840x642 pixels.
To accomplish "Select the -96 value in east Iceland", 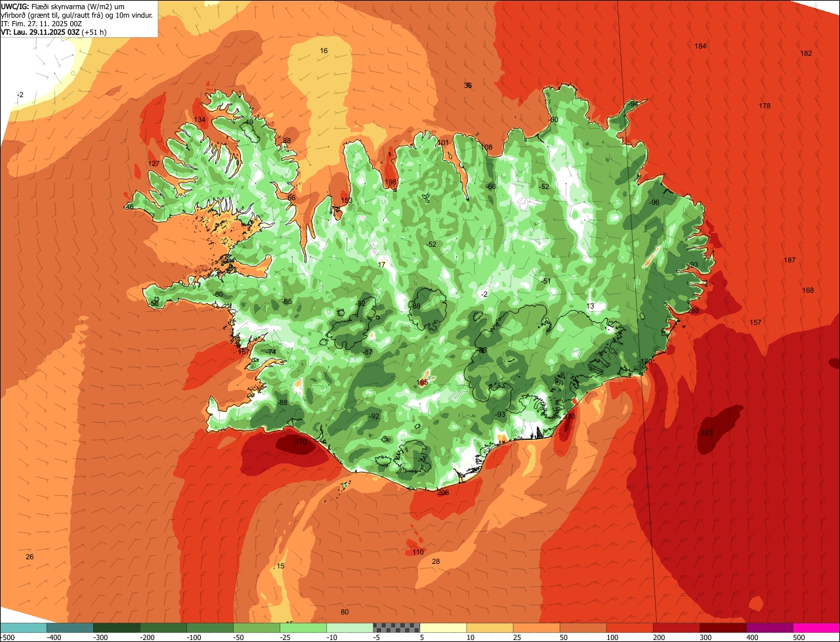I will coord(654,202).
